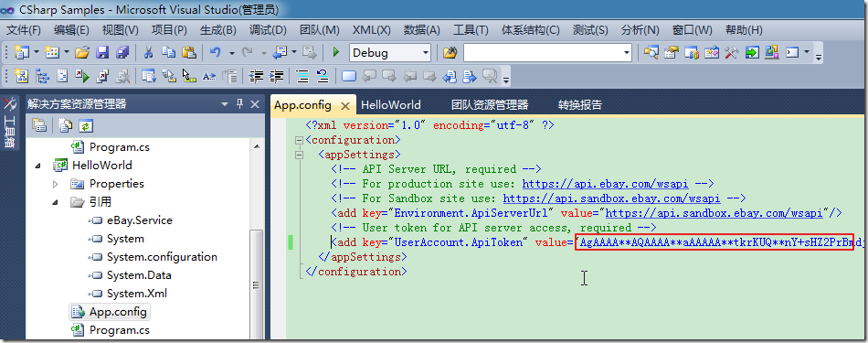868x343 pixels.
Task: Click Refresh icon in Solution Explorer panel
Action: (x=85, y=126)
